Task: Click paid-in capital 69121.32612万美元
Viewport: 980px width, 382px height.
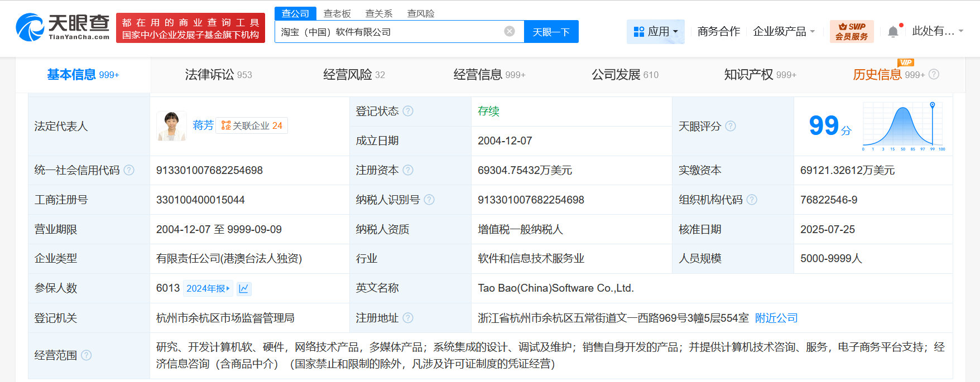Action: click(x=847, y=170)
